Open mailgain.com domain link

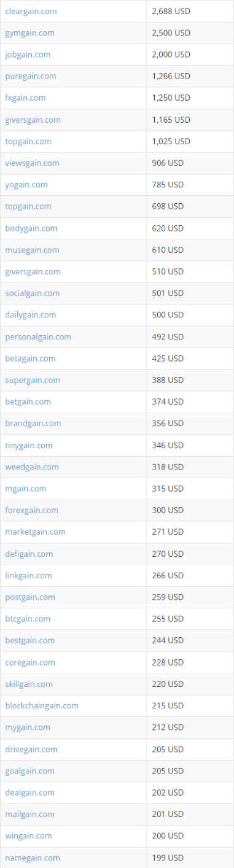[29, 814]
